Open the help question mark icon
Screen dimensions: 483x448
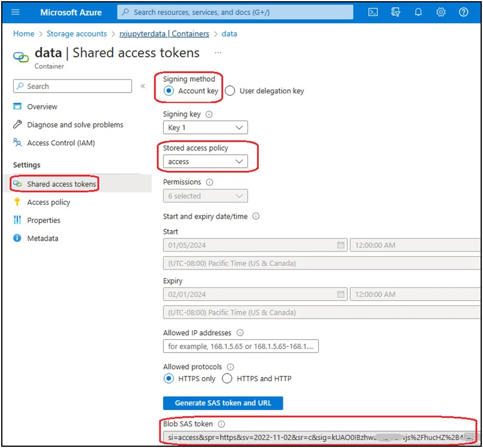point(463,12)
